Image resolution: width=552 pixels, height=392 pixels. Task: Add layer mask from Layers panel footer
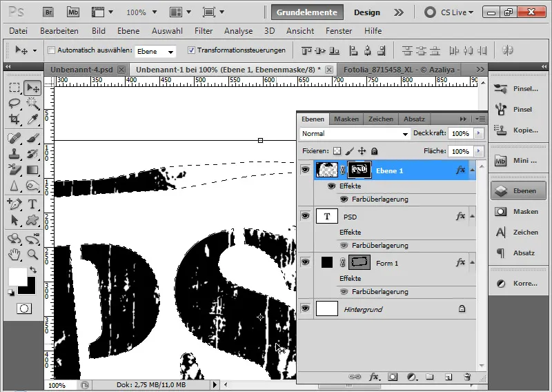393,377
